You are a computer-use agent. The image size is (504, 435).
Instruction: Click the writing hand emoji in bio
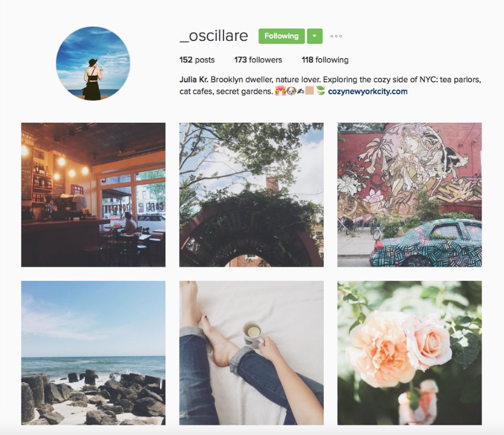coord(301,91)
